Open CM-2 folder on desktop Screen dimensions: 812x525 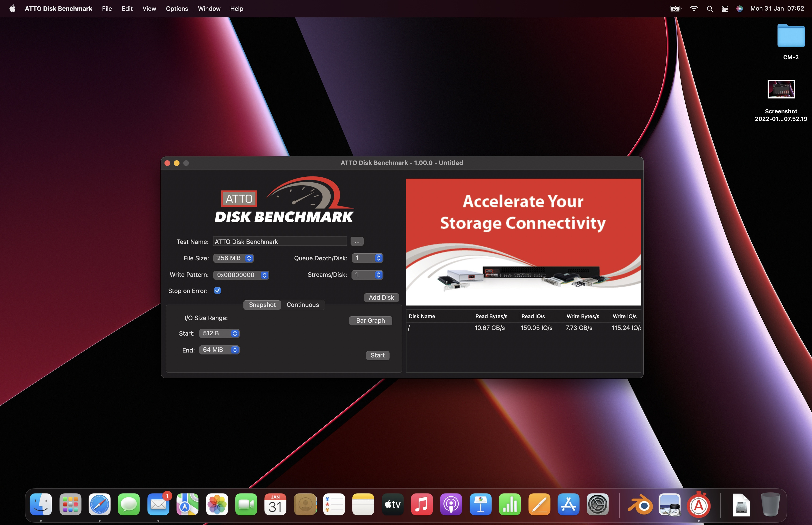click(x=791, y=36)
